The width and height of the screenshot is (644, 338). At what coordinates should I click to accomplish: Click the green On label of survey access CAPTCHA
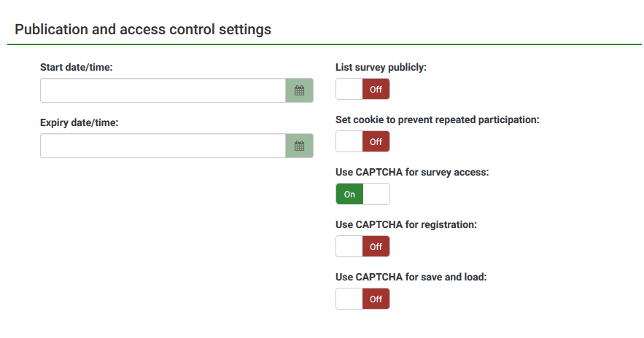[x=349, y=194]
